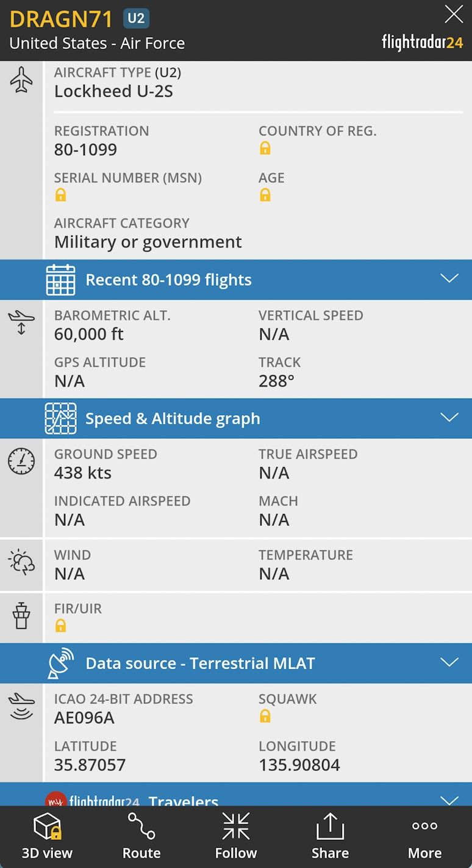Screen dimensions: 472x868
Task: Open the More options menu
Action: (424, 826)
